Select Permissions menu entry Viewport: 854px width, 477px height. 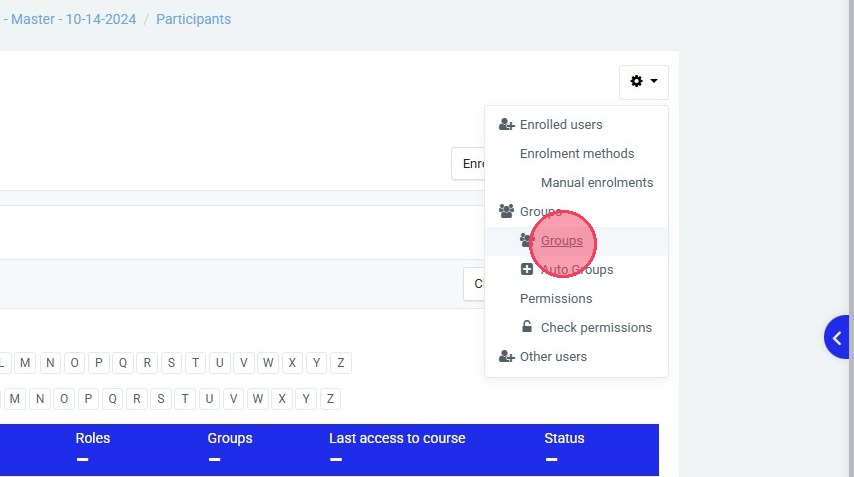pos(556,298)
